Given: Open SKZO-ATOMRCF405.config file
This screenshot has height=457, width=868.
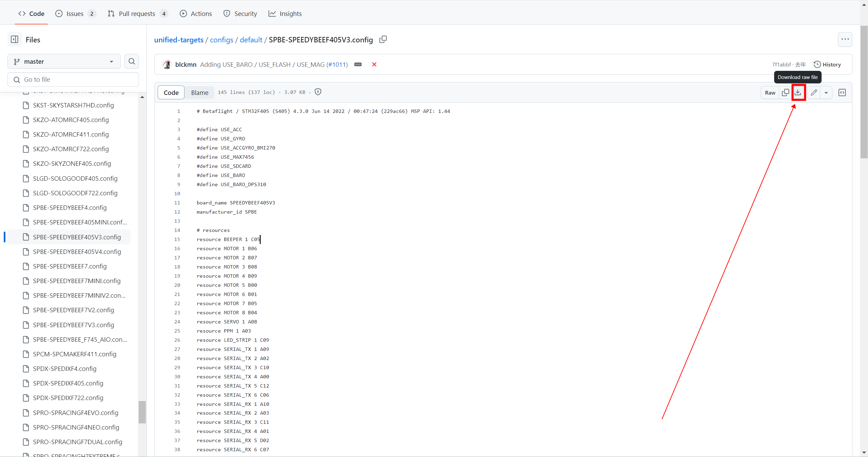Looking at the screenshot, I should tap(71, 120).
